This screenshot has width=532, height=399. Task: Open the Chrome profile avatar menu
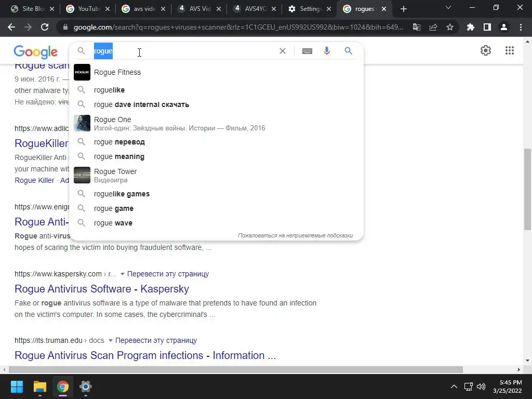504,27
